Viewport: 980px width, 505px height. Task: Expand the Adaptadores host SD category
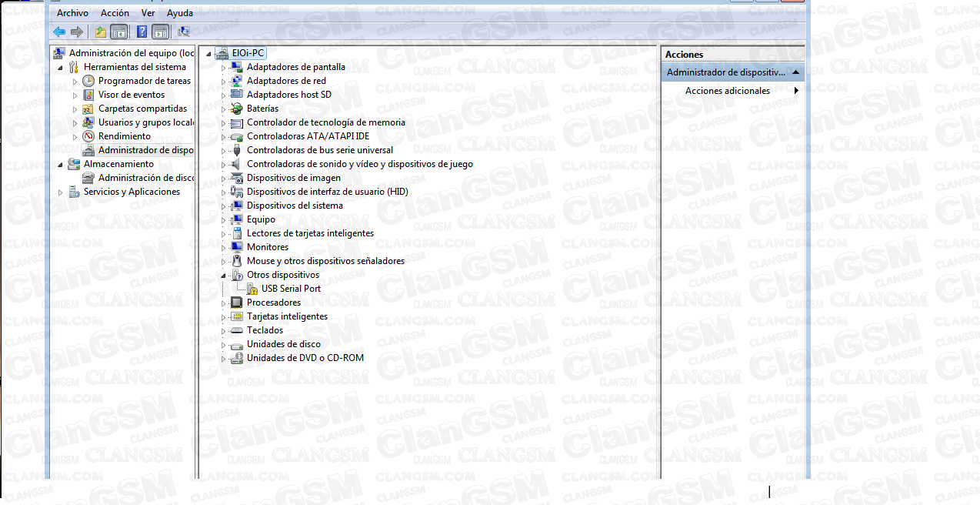coord(225,95)
